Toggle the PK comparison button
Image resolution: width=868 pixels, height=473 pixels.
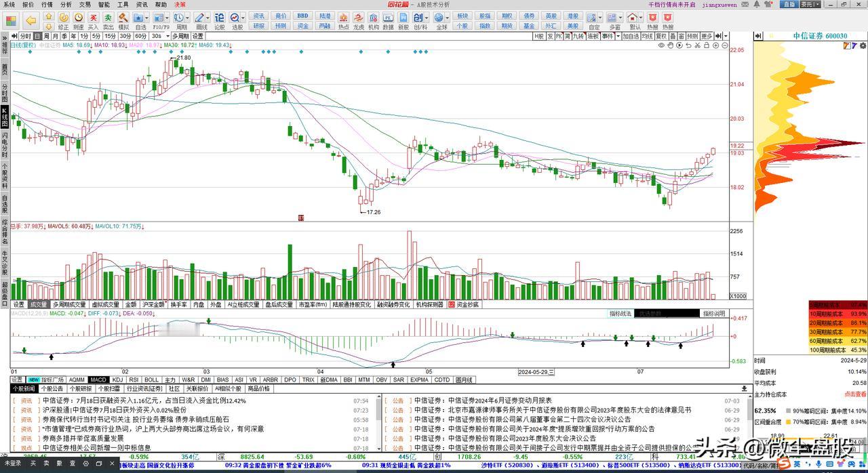click(x=559, y=36)
